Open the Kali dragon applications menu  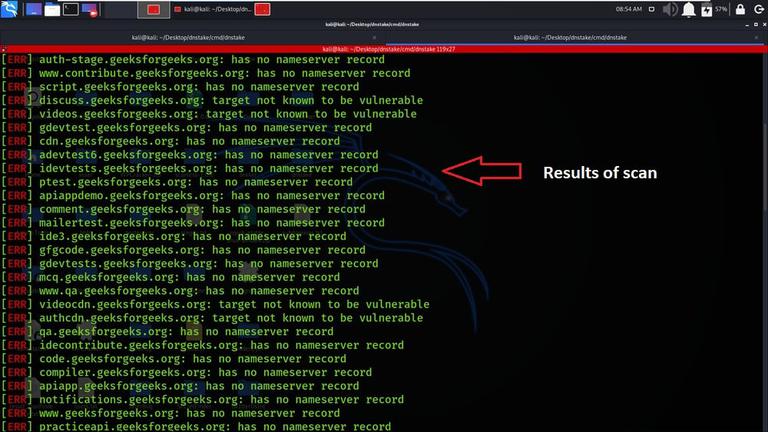point(9,9)
